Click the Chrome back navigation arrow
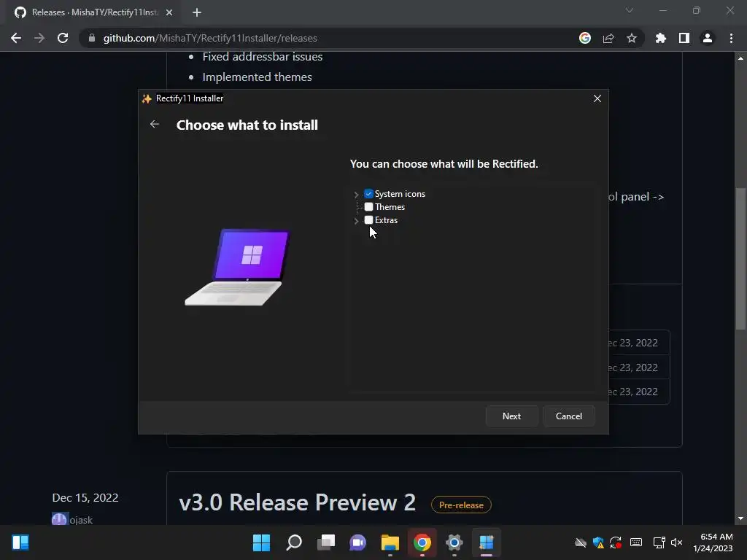 point(16,38)
